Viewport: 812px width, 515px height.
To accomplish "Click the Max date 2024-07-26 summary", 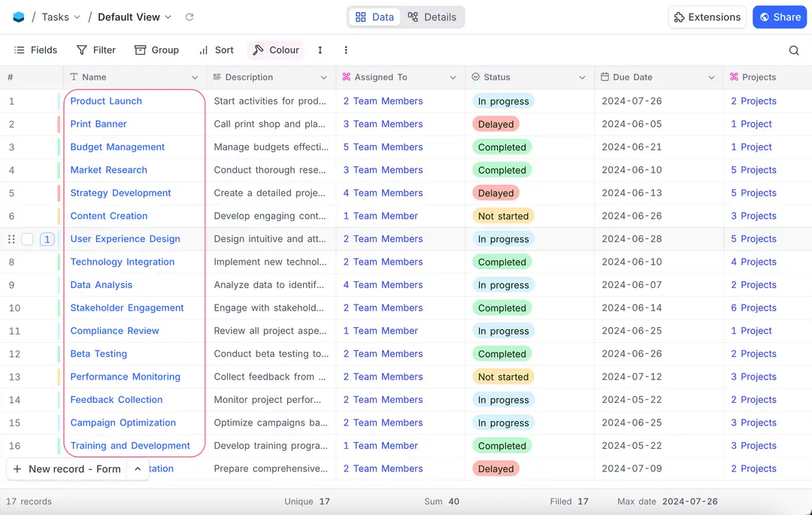I will point(668,501).
